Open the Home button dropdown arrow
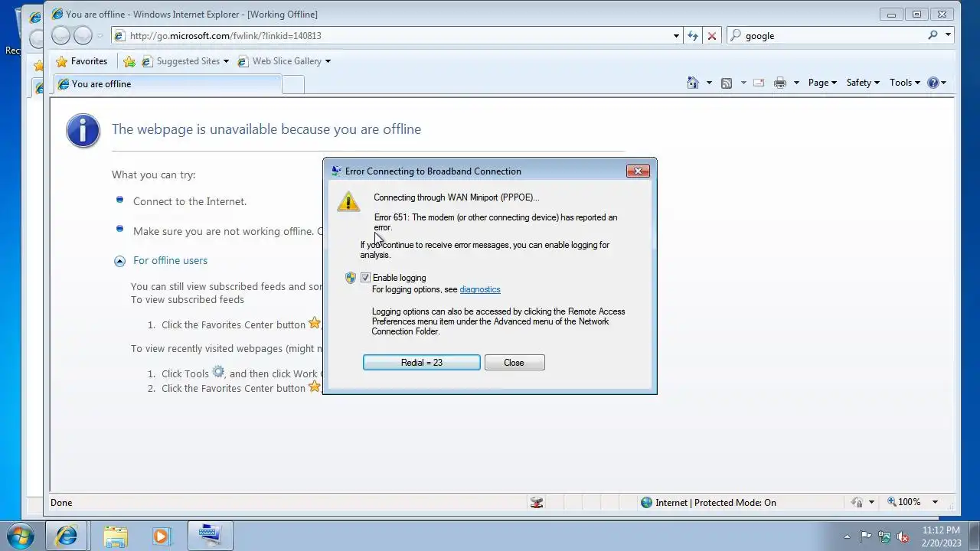980x551 pixels. click(709, 83)
